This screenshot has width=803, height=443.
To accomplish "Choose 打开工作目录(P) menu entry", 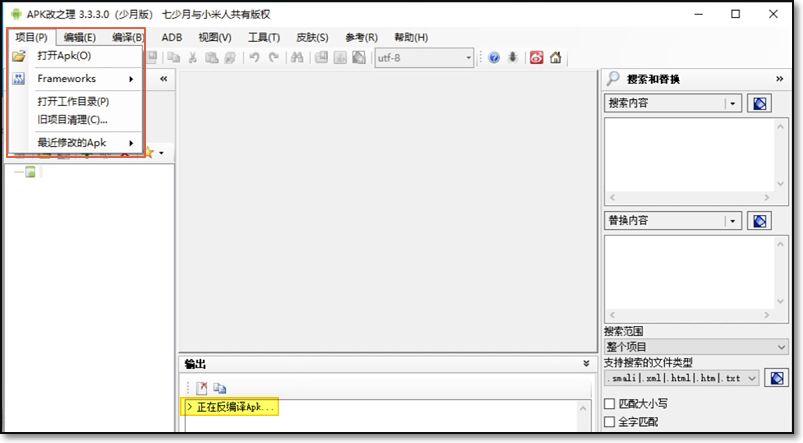I will 75,101.
